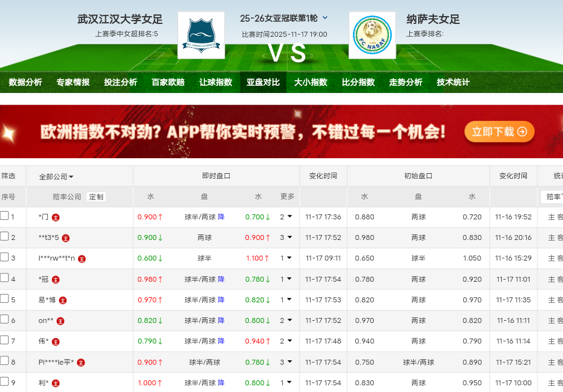Click the FC Nasaf team logo
The height and width of the screenshot is (392, 563).
(x=372, y=35)
